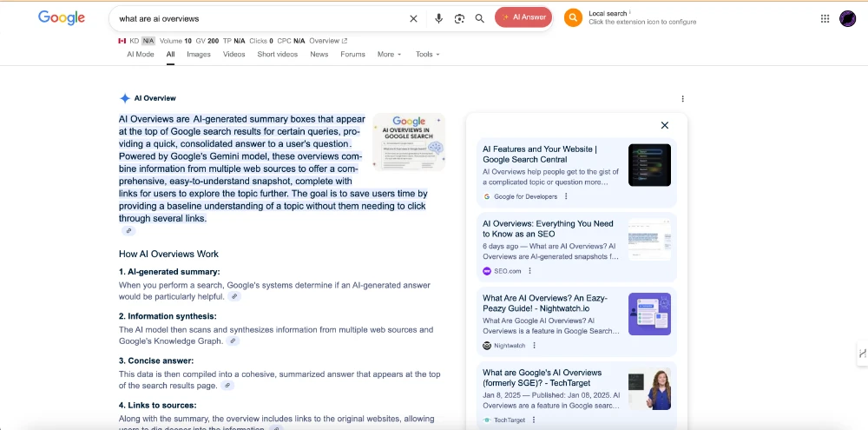Click the orange Local search extension icon
The image size is (868, 430).
[574, 17]
